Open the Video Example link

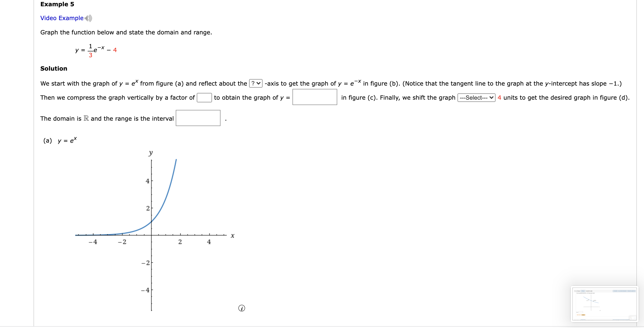(61, 18)
